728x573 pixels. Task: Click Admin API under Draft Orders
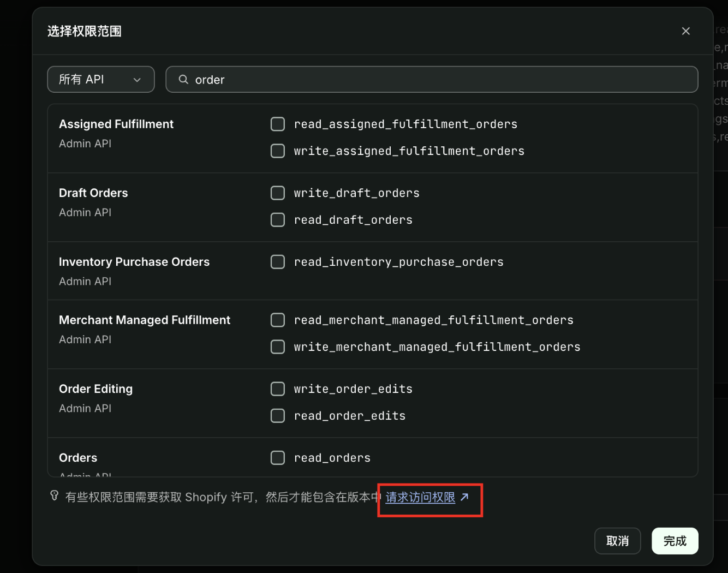(85, 212)
